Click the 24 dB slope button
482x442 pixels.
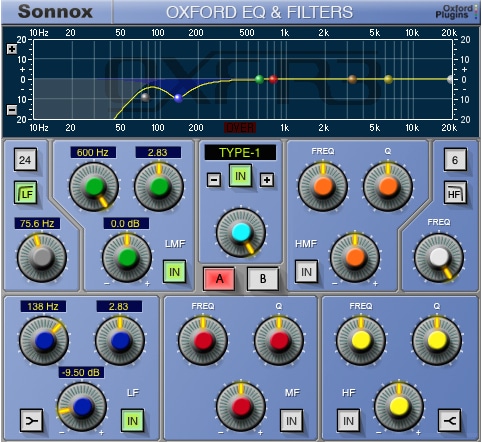pos(26,160)
